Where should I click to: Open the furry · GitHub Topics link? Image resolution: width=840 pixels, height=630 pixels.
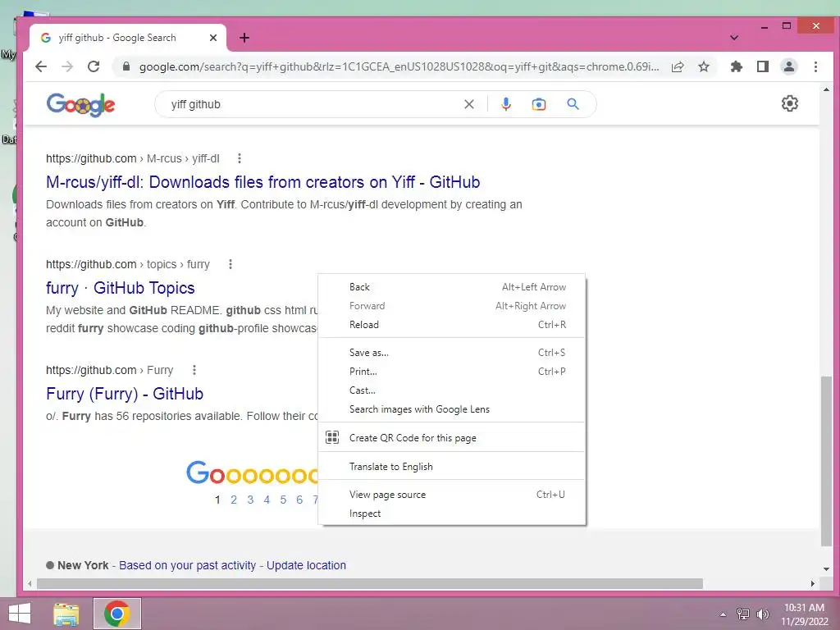tap(120, 288)
